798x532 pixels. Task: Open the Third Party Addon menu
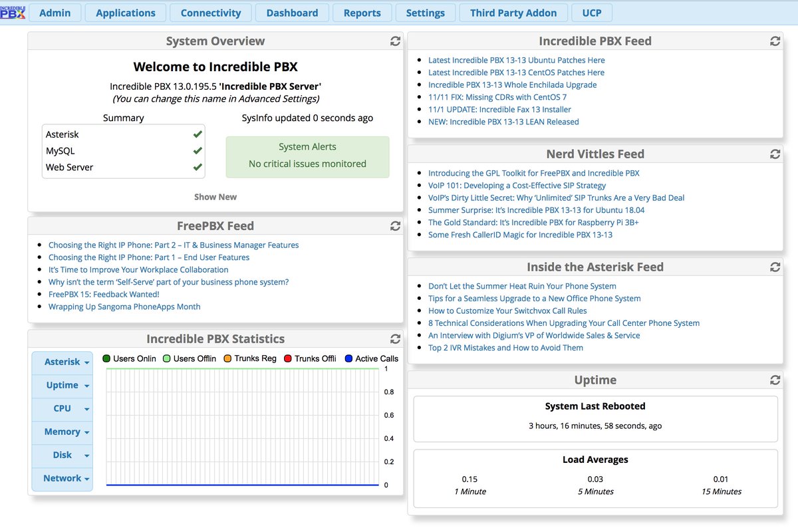tap(513, 13)
